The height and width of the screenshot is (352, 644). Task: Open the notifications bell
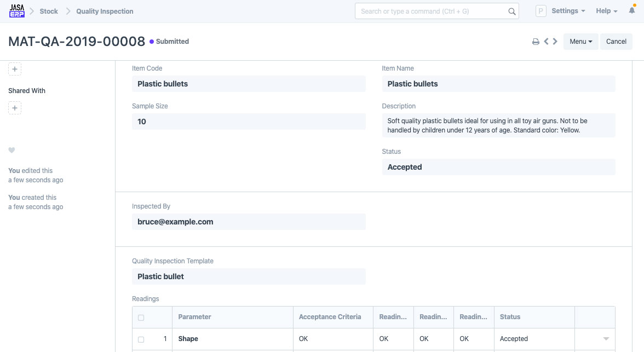[x=632, y=11]
